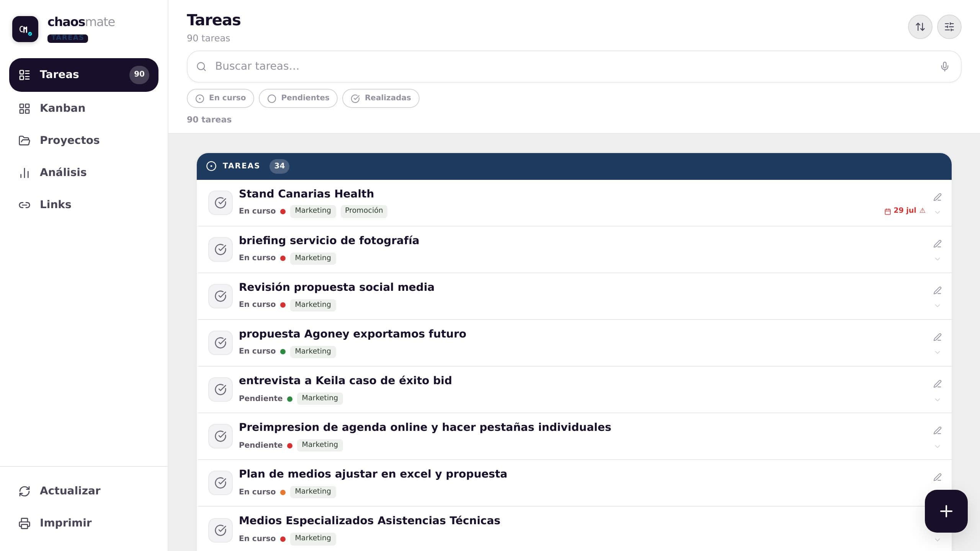Mark entrevista a Keila as completed
980x551 pixels.
[220, 390]
